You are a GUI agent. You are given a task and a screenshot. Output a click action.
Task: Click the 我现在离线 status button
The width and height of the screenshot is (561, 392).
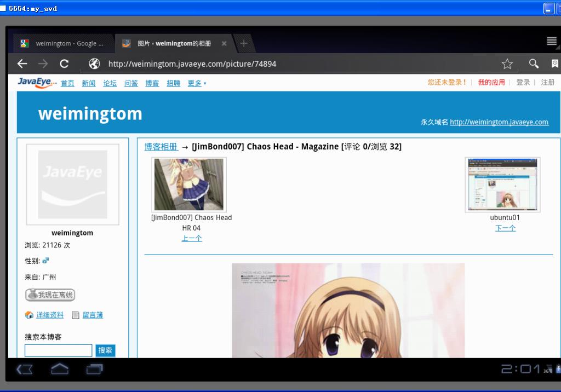pyautogui.click(x=50, y=295)
